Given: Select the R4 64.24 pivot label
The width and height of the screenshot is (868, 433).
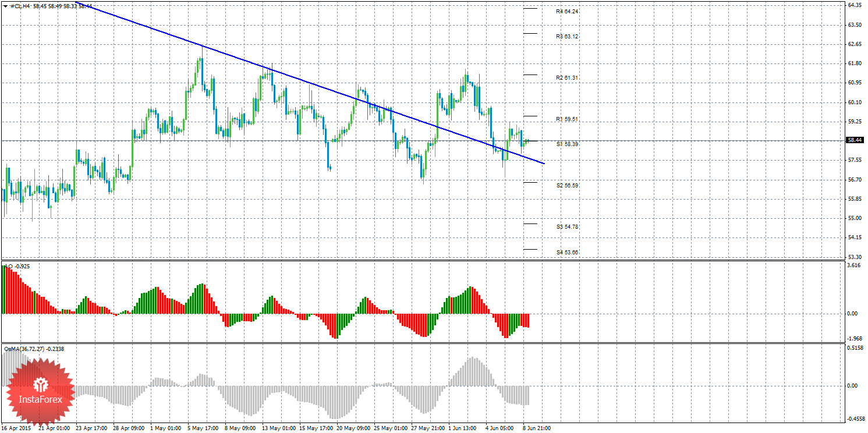Looking at the screenshot, I should pos(567,11).
